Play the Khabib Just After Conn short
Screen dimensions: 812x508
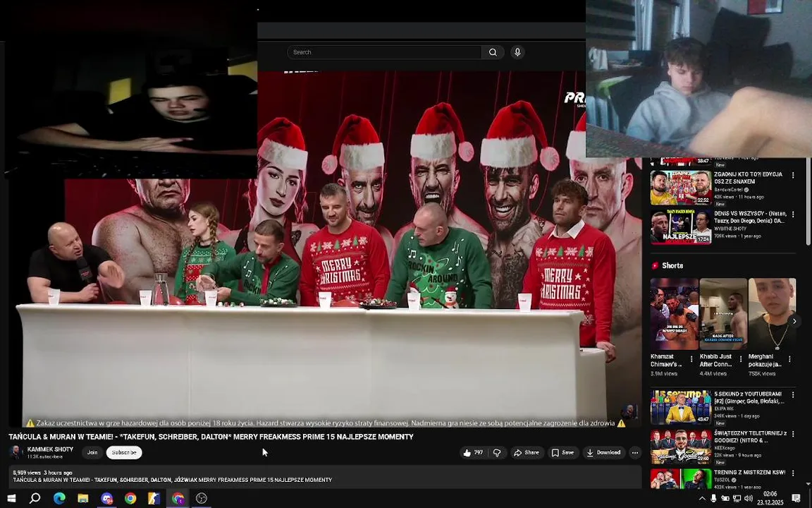[723, 314]
